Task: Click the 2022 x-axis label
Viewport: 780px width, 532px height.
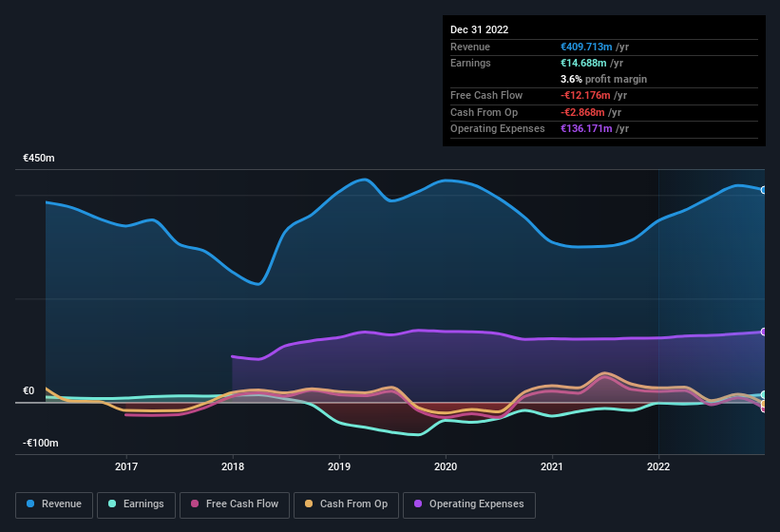Action: (658, 466)
